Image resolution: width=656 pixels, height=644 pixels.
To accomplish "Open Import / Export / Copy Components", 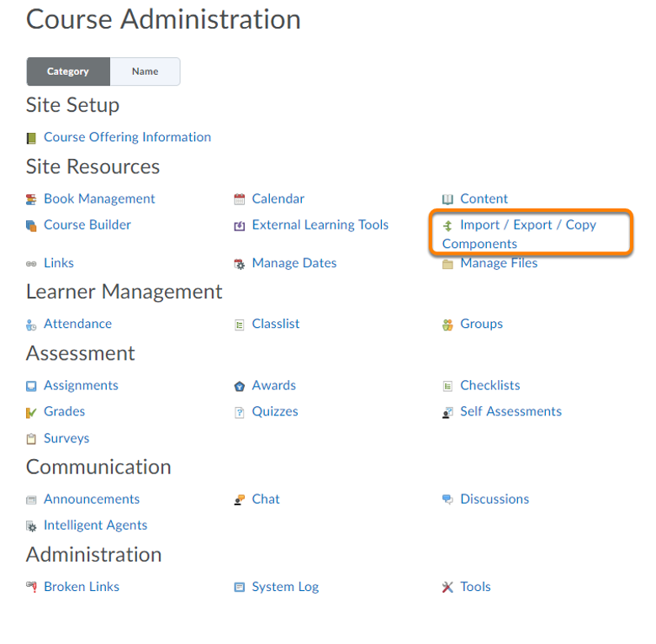I will [519, 235].
